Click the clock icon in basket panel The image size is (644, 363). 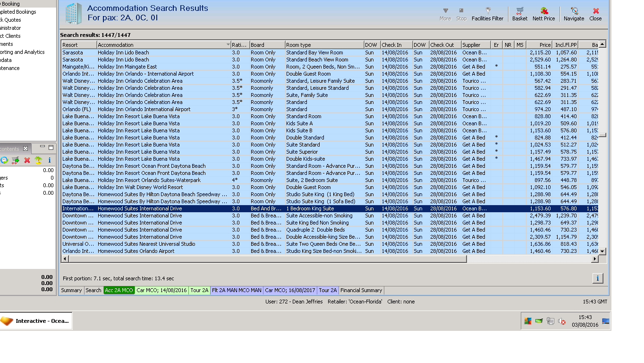pos(4,160)
